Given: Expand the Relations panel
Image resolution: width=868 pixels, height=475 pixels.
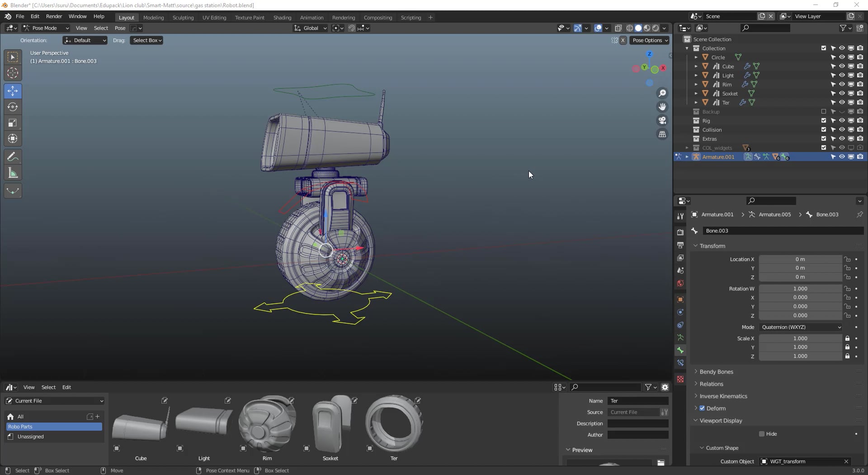Looking at the screenshot, I should (x=711, y=384).
